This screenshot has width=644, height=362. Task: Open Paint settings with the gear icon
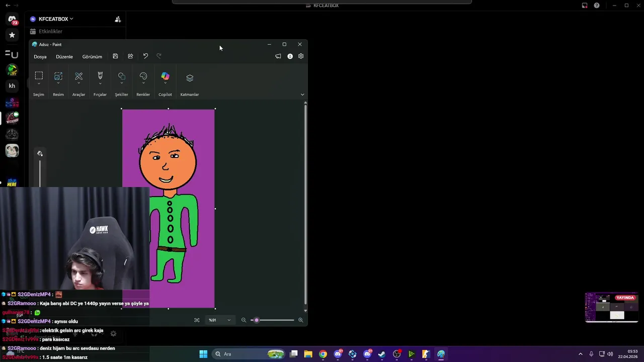click(x=301, y=56)
